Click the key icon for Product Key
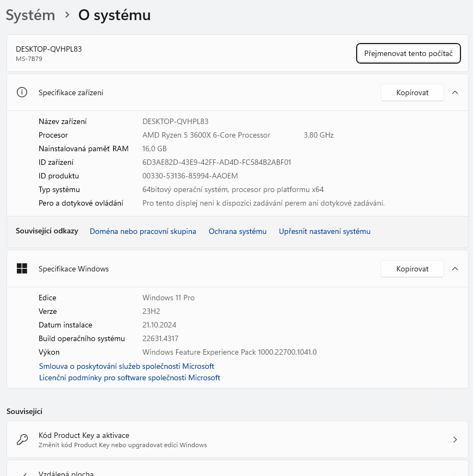The width and height of the screenshot is (473, 476). coord(22,439)
